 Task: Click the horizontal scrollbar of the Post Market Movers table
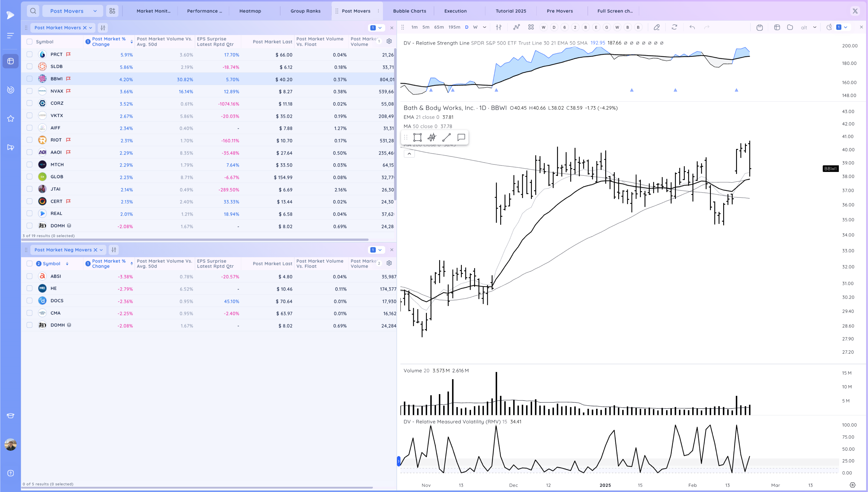tap(195, 239)
